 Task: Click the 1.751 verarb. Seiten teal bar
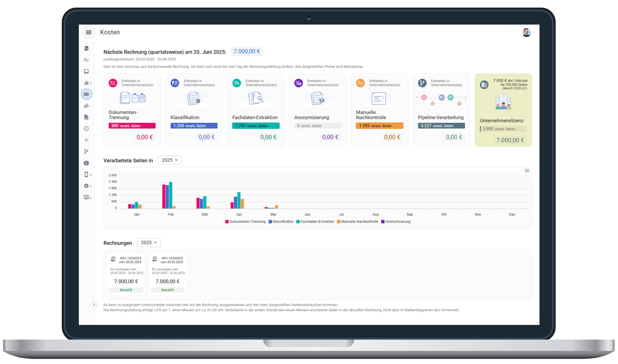pyautogui.click(x=256, y=126)
